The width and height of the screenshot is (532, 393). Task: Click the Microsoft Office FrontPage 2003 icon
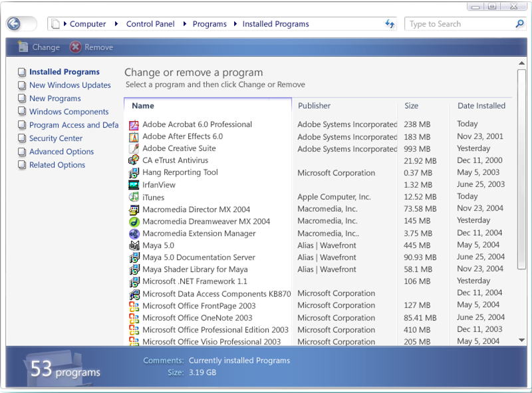134,306
